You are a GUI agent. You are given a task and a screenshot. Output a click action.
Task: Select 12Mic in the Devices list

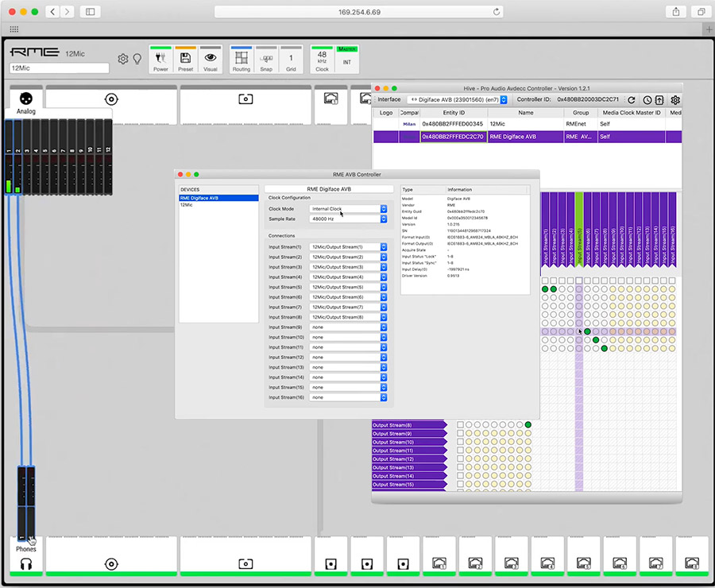coord(186,205)
